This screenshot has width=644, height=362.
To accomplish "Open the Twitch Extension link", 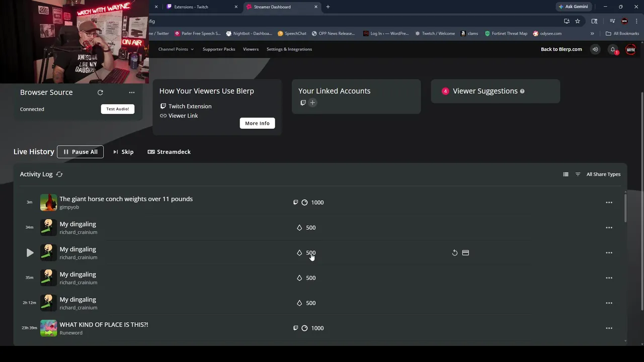I will tap(186, 106).
